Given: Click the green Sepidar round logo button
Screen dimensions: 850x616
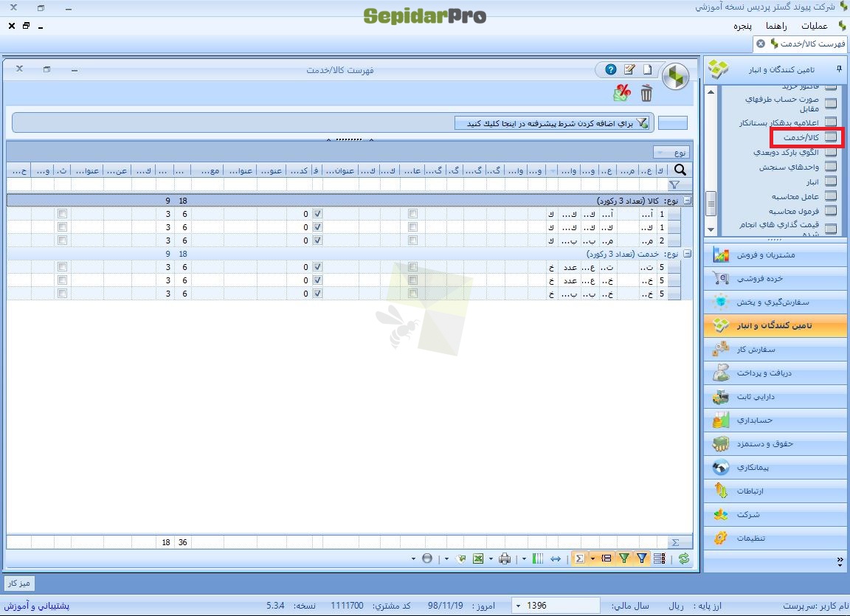Looking at the screenshot, I should pyautogui.click(x=675, y=77).
